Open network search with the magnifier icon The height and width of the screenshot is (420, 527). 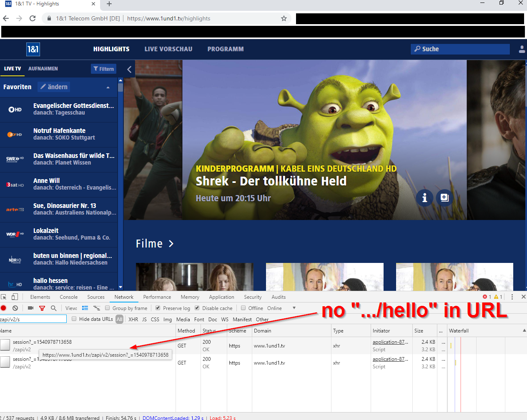pos(53,308)
